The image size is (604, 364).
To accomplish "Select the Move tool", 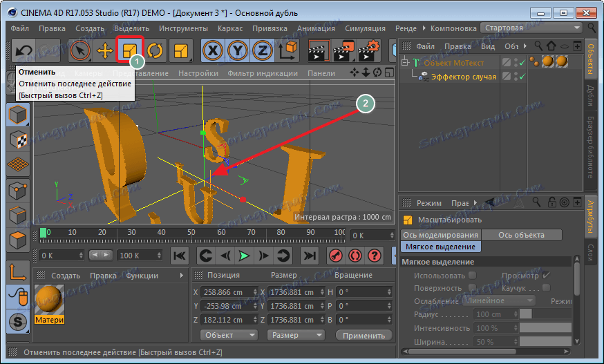I will [x=104, y=50].
